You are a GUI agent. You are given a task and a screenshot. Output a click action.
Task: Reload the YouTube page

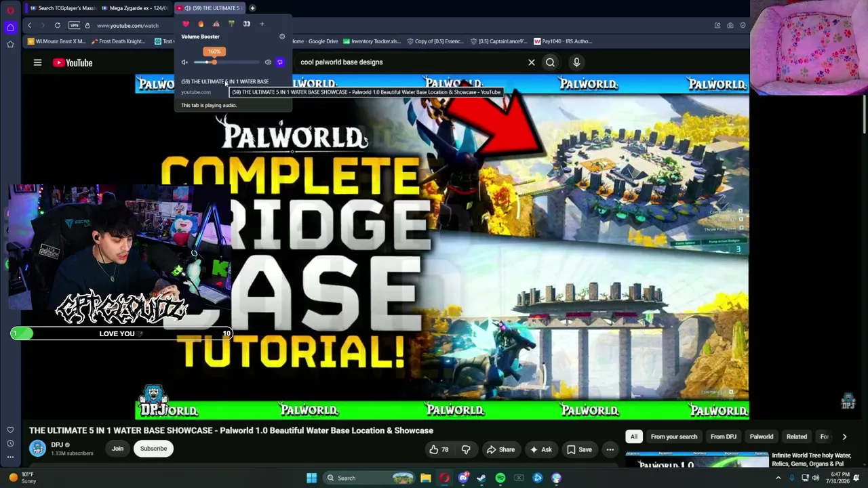point(58,25)
